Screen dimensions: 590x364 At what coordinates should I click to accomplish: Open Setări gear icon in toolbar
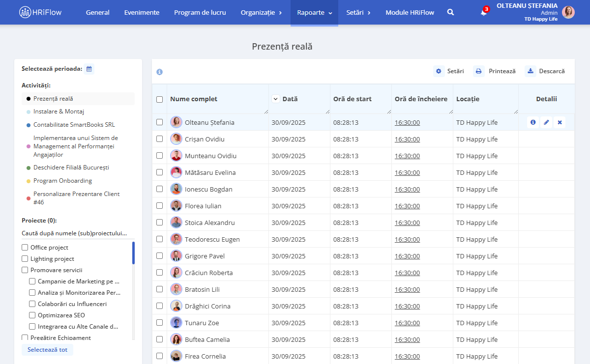tap(439, 71)
